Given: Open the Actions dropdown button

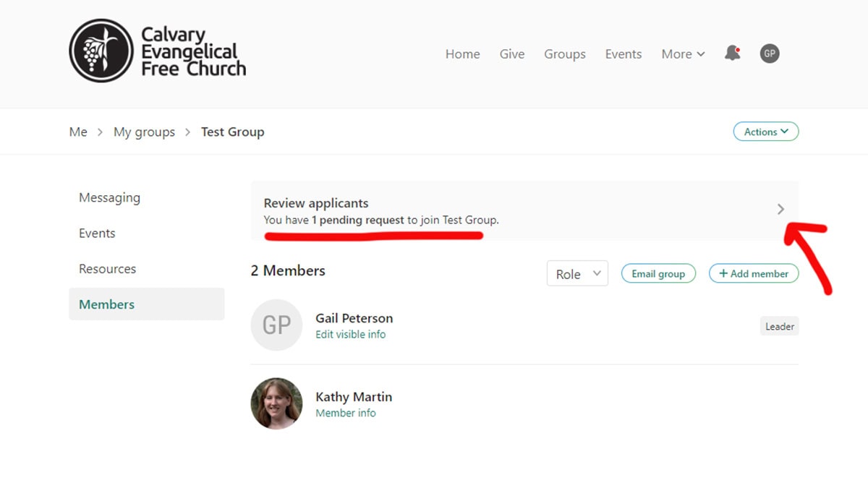Looking at the screenshot, I should pyautogui.click(x=766, y=132).
